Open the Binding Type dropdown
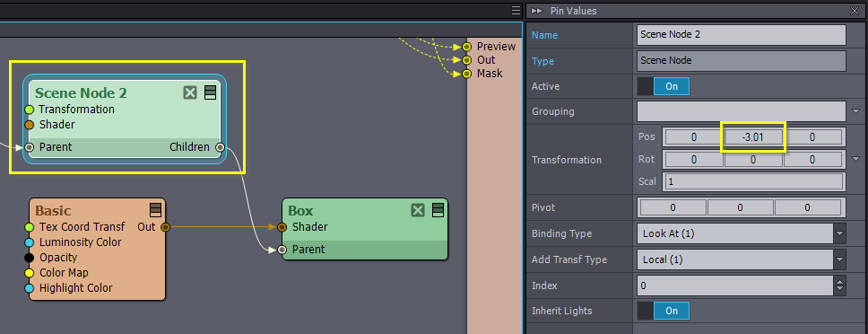Image resolution: width=868 pixels, height=334 pixels. (x=742, y=233)
